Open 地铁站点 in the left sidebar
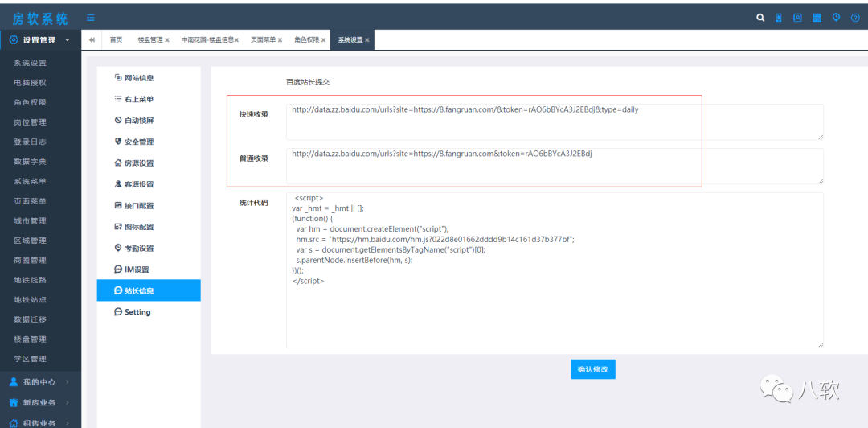Screen dimensions: 868x428 30,300
